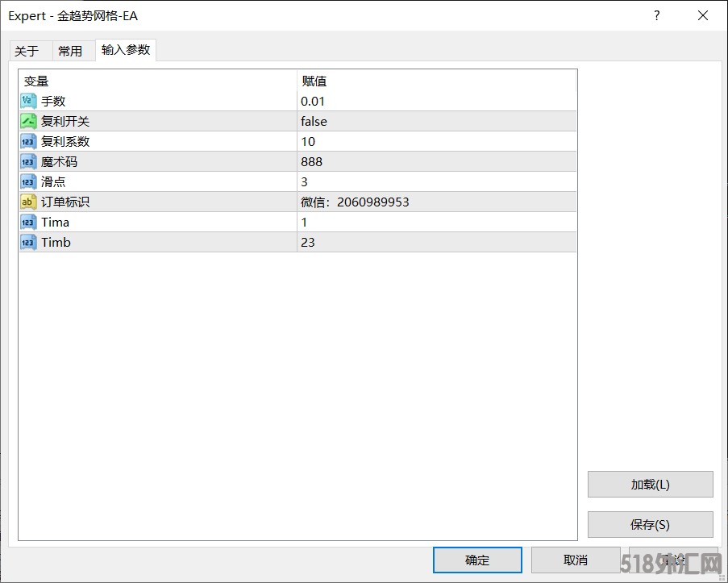Click the help question mark button
Image resolution: width=728 pixels, height=583 pixels.
pos(656,16)
